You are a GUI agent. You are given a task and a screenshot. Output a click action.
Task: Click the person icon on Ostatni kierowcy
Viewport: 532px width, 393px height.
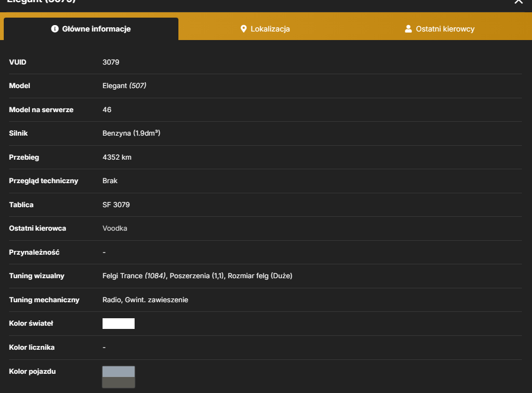click(x=408, y=29)
